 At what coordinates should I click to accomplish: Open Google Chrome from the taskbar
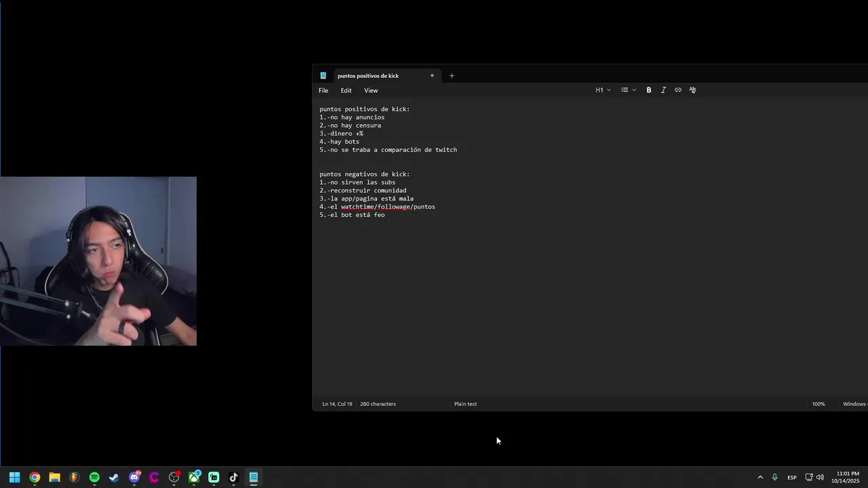coord(35,477)
